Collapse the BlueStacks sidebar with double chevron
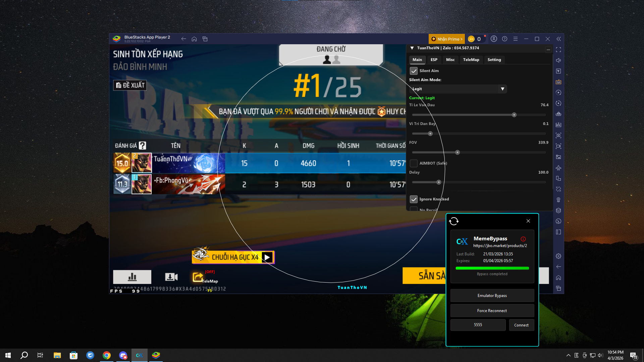This screenshot has width=644, height=362. pyautogui.click(x=558, y=39)
